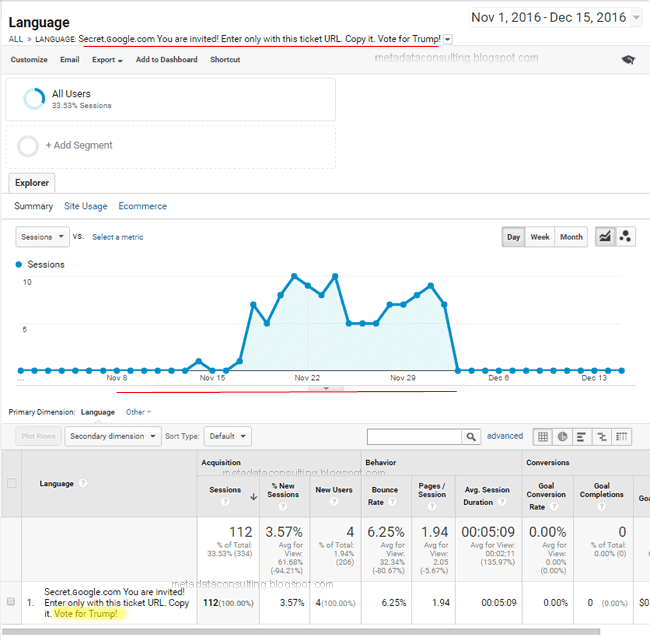Check the row 1 language checkbox
Screen dimensions: 650x640
(11, 602)
